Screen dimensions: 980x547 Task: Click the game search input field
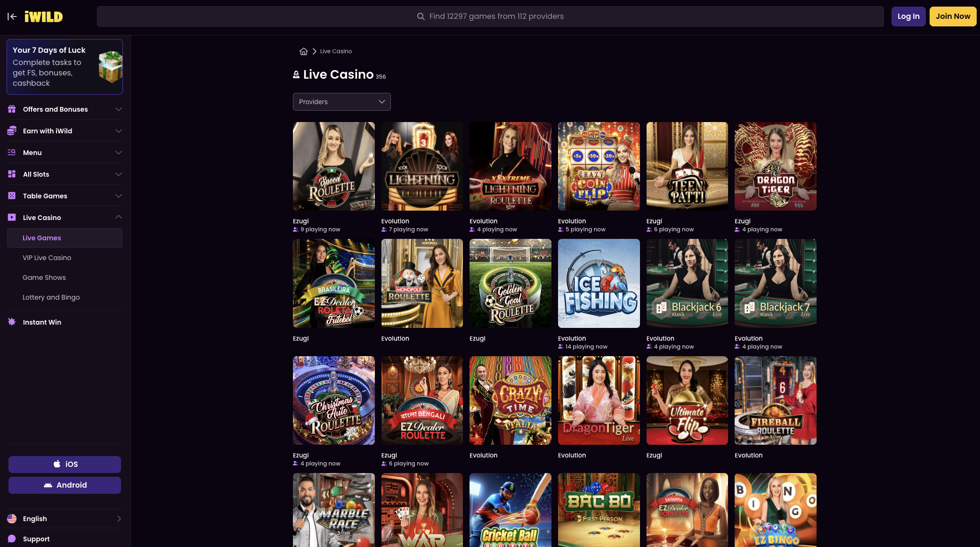(490, 16)
